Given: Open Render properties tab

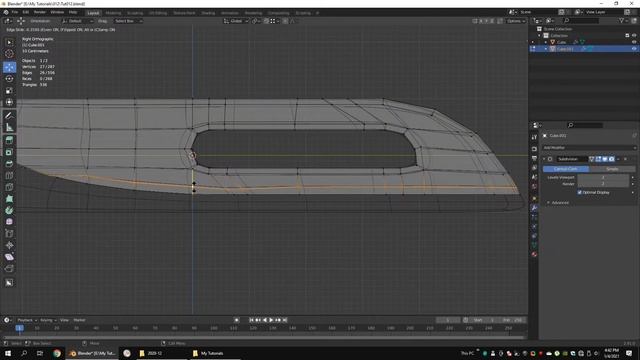Looking at the screenshot, I should pos(534,149).
